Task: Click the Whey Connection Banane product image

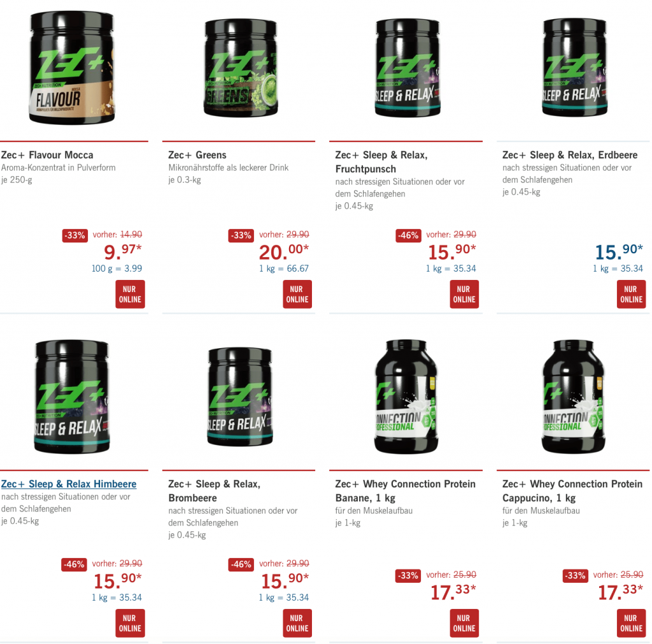Action: coord(406,397)
